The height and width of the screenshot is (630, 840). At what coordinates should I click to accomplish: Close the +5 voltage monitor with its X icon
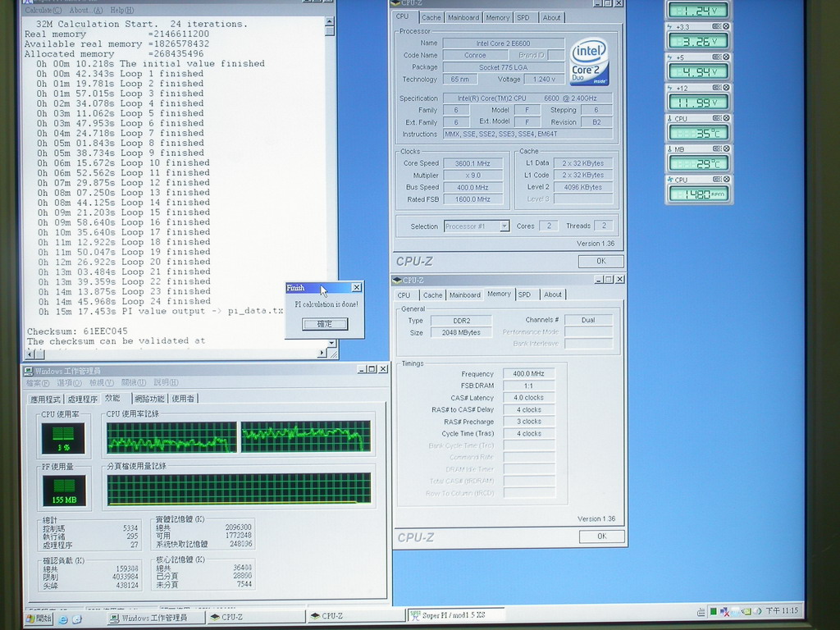726,57
